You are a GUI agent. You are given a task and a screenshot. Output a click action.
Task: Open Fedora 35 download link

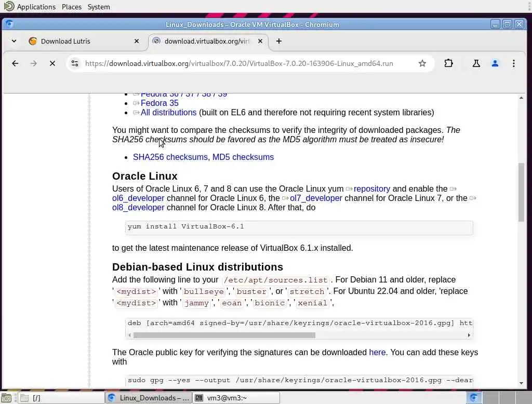click(x=159, y=103)
